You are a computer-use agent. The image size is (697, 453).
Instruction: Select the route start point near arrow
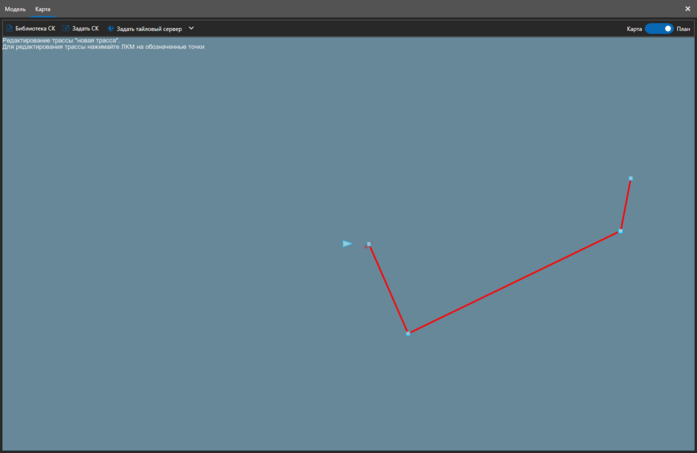(369, 244)
